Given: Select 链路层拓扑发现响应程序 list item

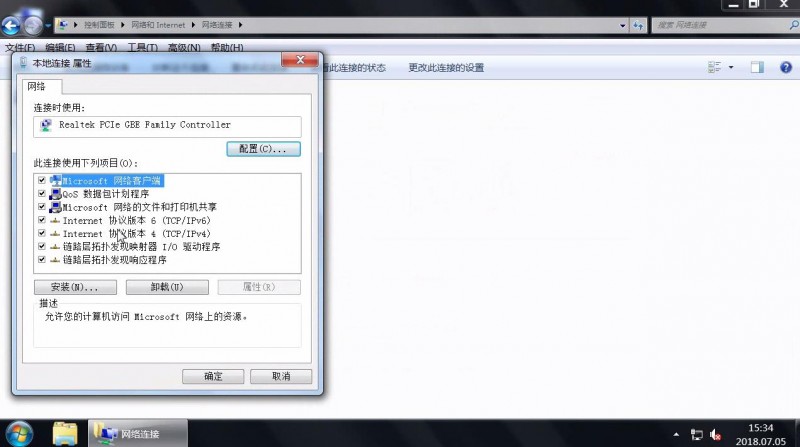Looking at the screenshot, I should coord(114,260).
